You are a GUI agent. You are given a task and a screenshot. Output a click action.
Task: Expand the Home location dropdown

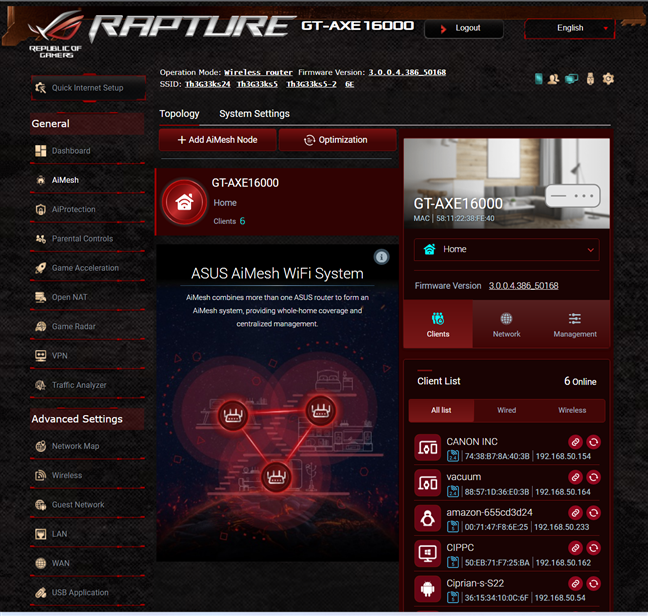(507, 250)
